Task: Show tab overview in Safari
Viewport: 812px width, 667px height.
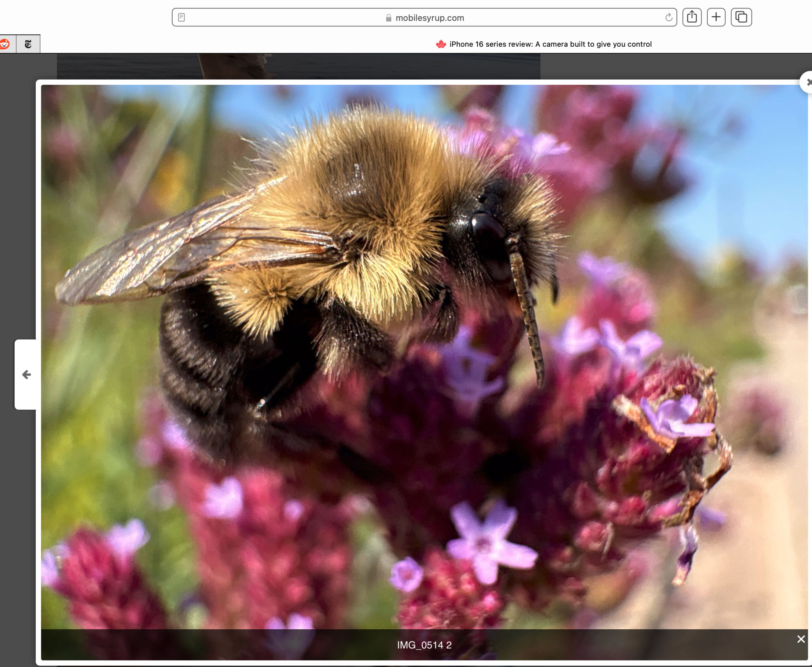Action: 741,17
